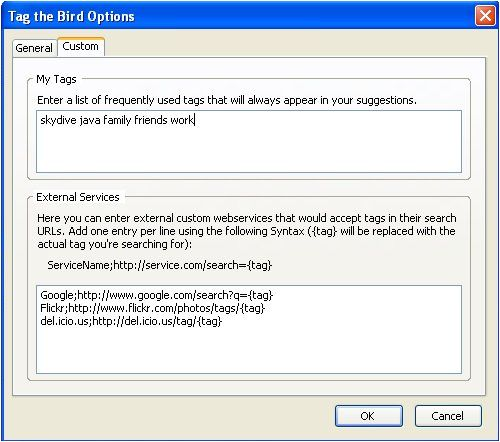Viewport: 500px width, 442px height.
Task: Place cursor after the word work
Action: (194, 120)
